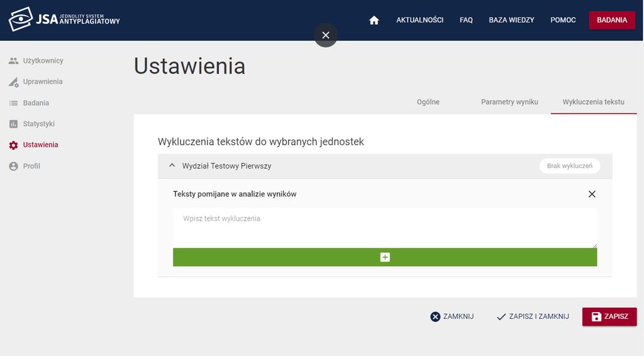This screenshot has width=644, height=356.
Task: Open Pomoc in the top bar
Action: coord(563,20)
